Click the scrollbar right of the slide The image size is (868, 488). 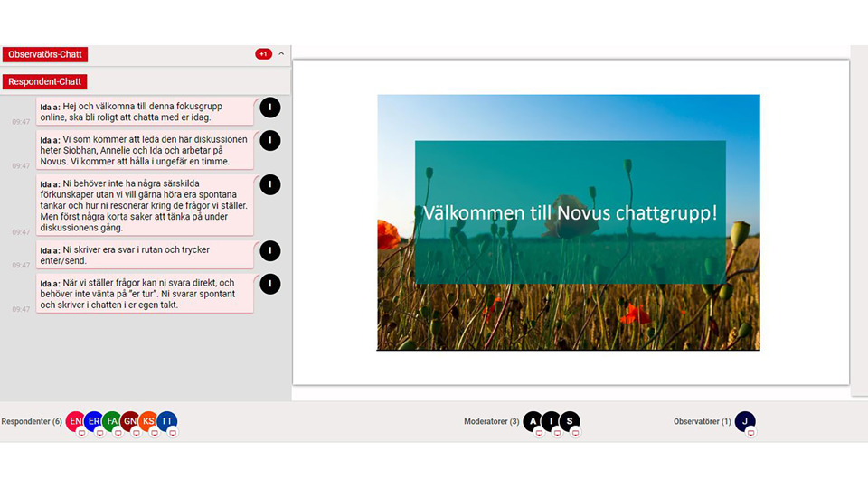[859, 221]
